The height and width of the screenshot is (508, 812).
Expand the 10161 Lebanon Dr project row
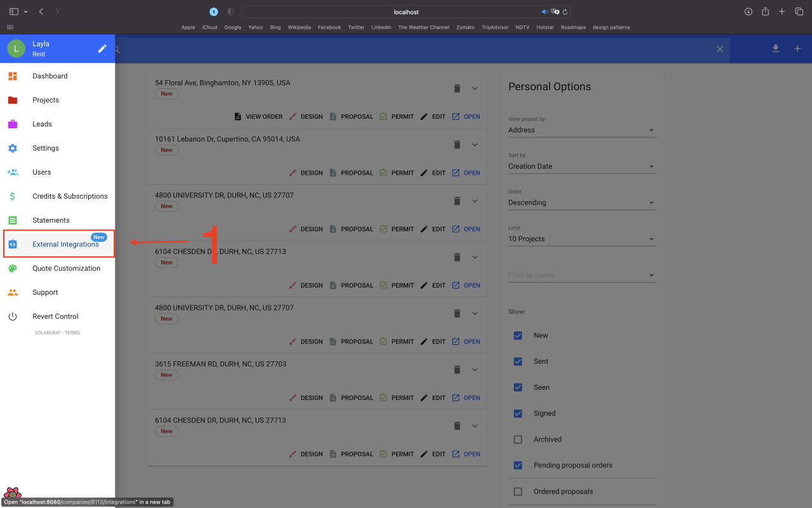point(475,144)
